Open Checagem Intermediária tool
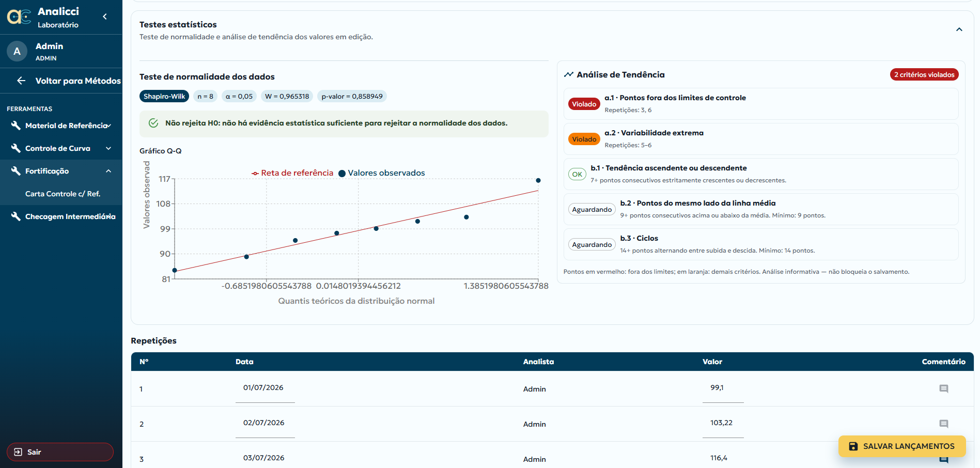 point(61,216)
